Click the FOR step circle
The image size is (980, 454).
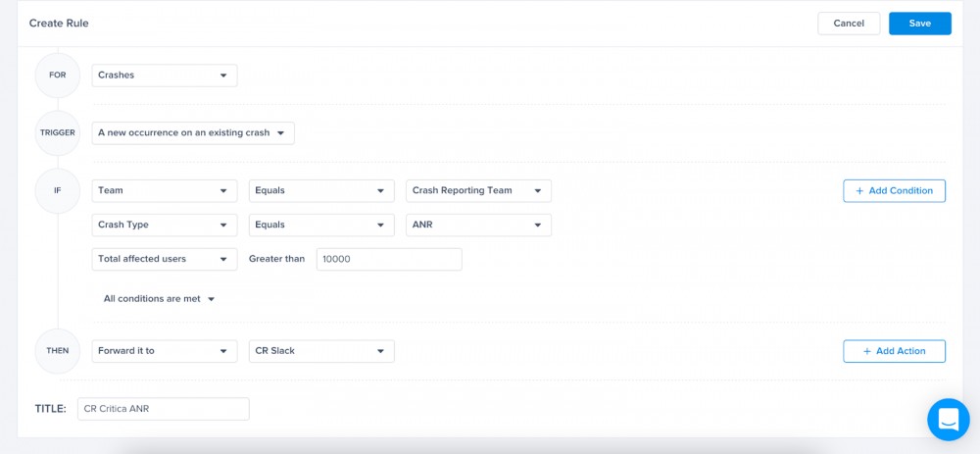click(x=58, y=76)
